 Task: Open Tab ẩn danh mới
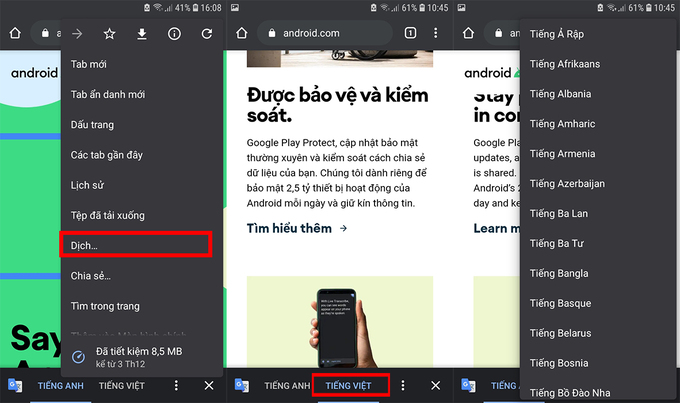(x=141, y=95)
